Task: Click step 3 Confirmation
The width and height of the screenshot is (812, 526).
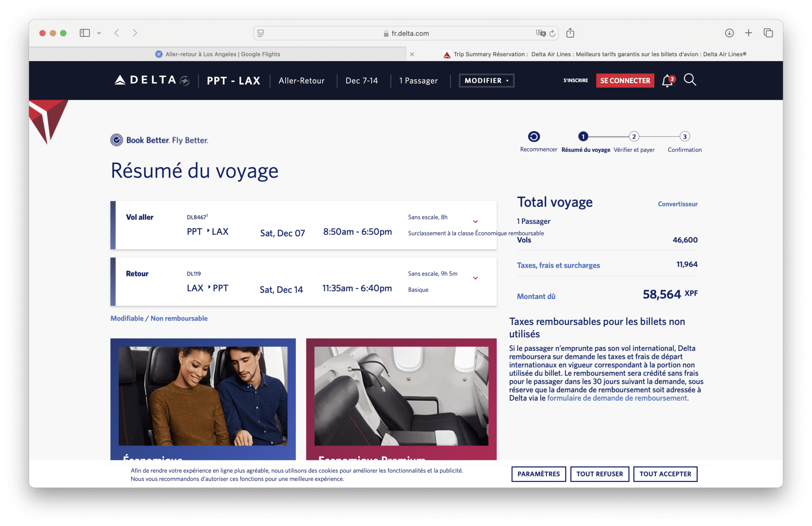Action: [x=685, y=136]
